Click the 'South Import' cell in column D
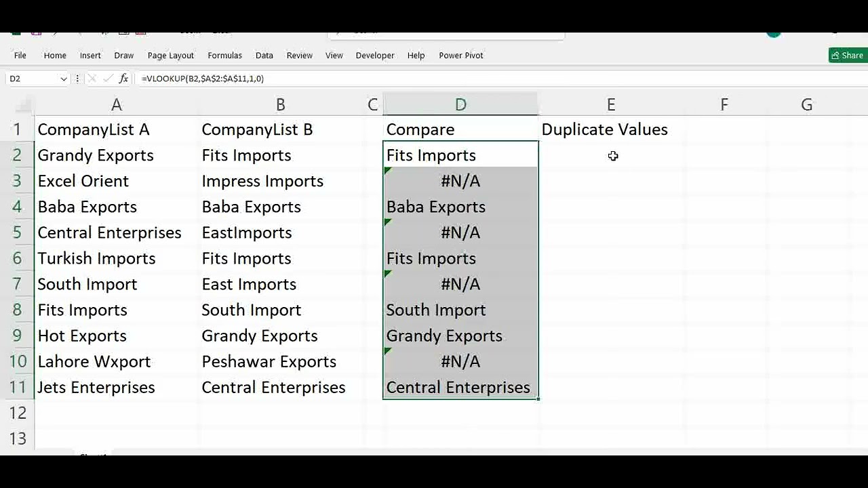868x488 pixels. click(x=461, y=310)
